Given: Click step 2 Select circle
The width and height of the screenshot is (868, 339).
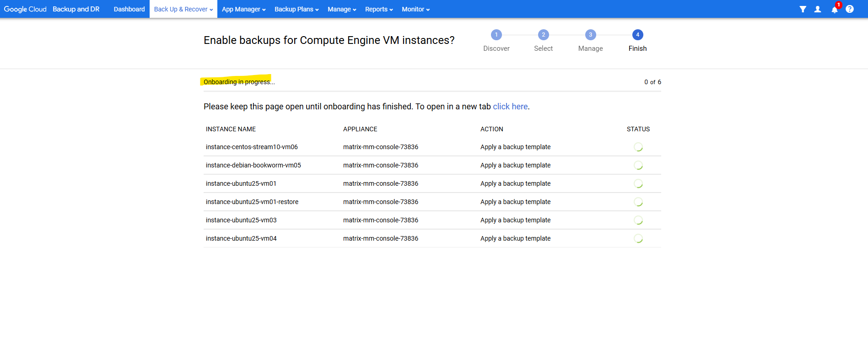Looking at the screenshot, I should pos(543,35).
